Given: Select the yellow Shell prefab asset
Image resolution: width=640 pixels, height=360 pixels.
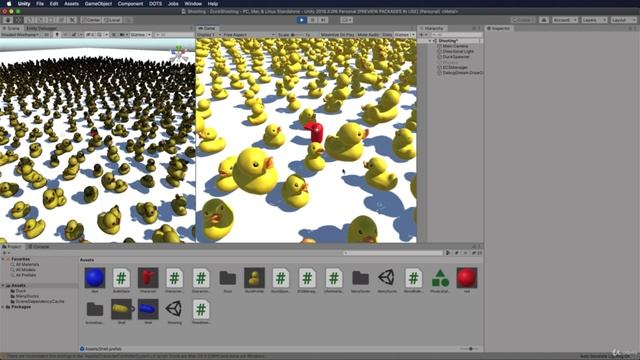Looking at the screenshot, I should [122, 309].
